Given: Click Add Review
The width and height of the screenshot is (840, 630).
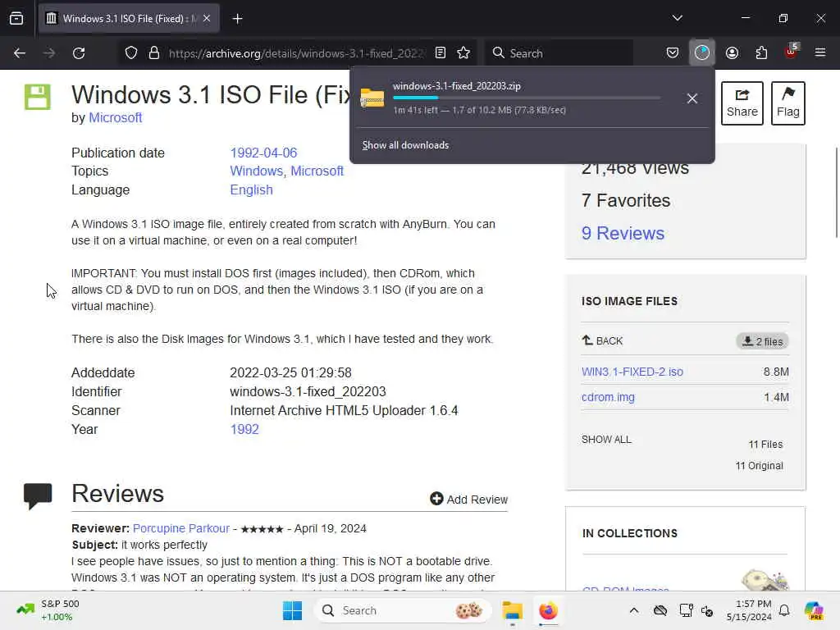Looking at the screenshot, I should coord(468,500).
